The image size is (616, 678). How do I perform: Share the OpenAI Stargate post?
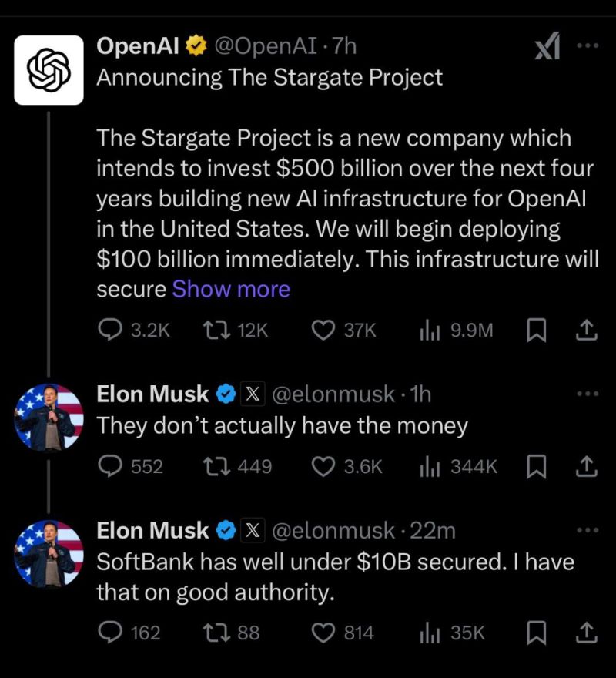[587, 331]
